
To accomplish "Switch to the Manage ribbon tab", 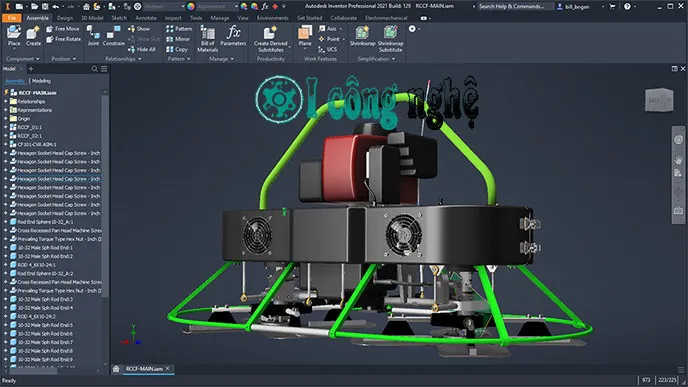I will click(x=219, y=18).
